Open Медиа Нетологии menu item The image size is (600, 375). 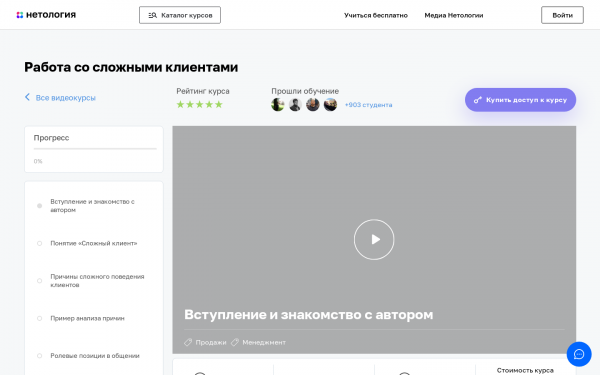(x=454, y=15)
